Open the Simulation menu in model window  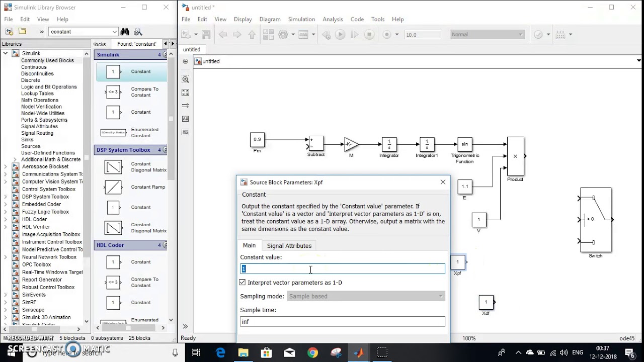301,19
